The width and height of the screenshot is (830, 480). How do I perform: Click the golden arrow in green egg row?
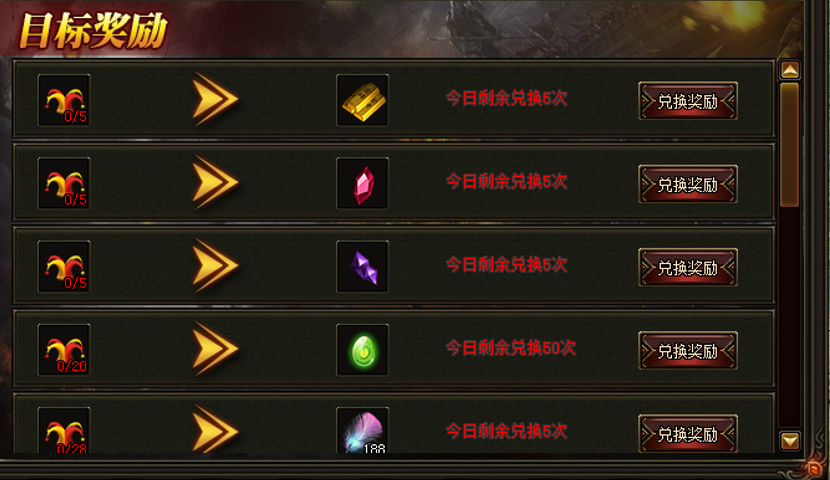point(215,349)
